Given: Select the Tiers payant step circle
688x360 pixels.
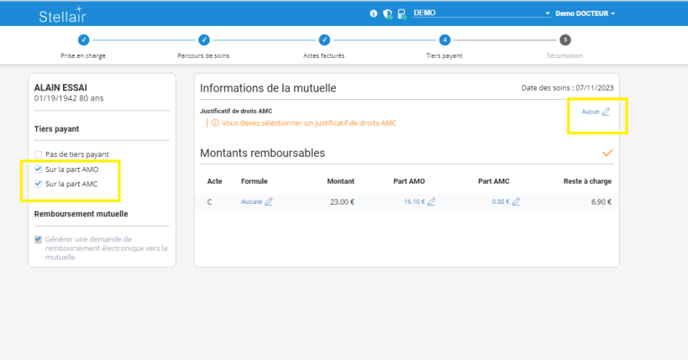Looking at the screenshot, I should 444,40.
